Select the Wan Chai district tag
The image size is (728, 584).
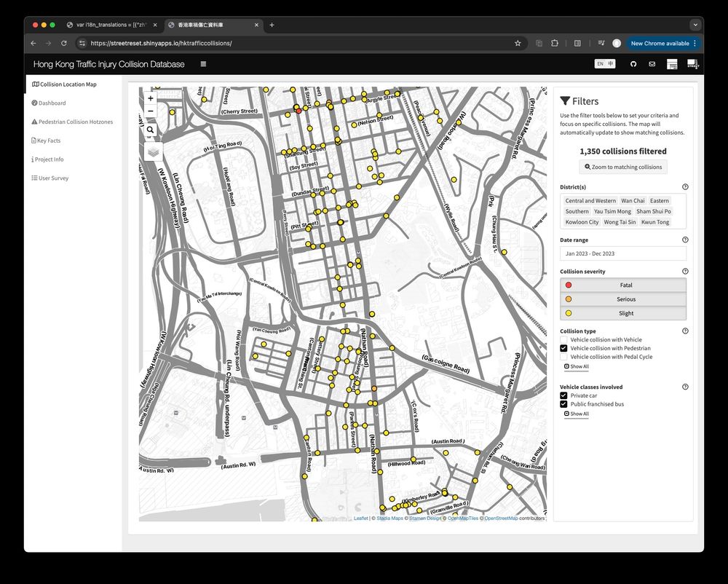click(633, 200)
